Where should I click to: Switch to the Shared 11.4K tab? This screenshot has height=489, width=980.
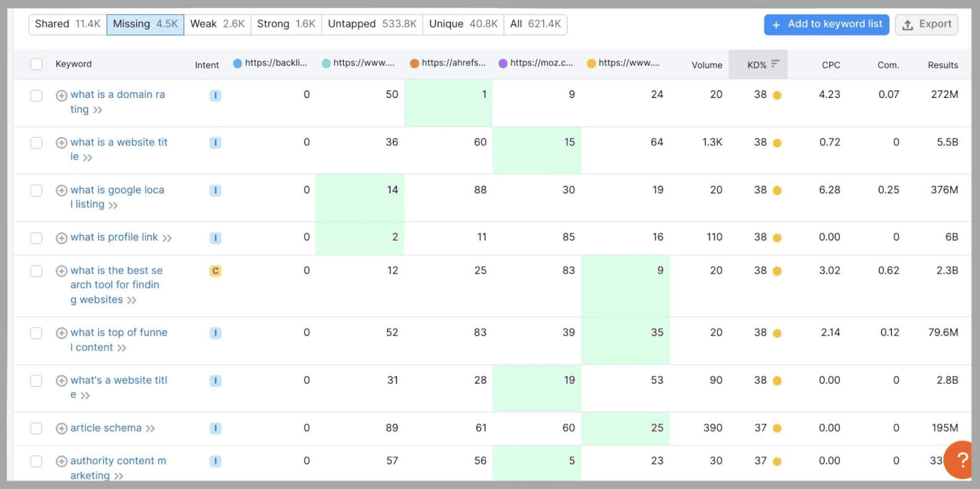pos(67,24)
